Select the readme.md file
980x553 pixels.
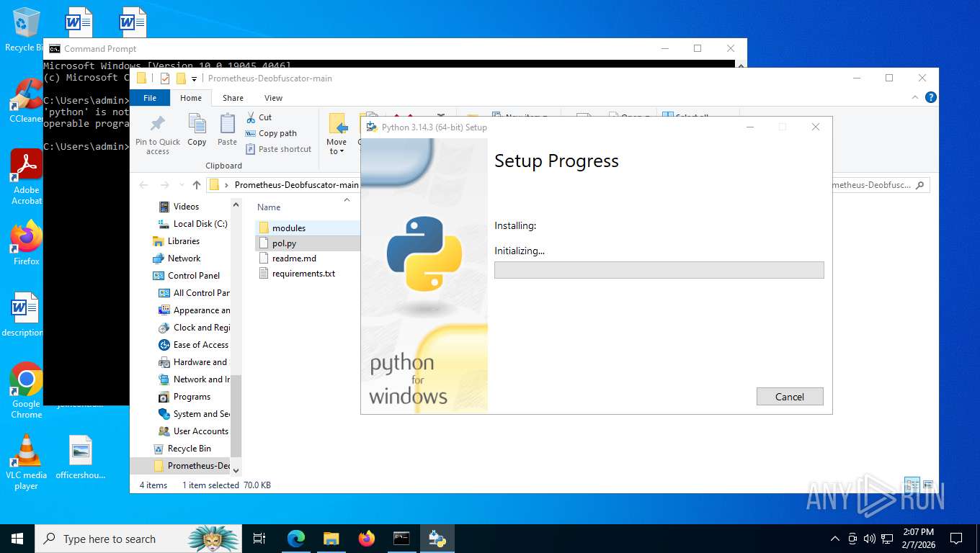pyautogui.click(x=294, y=258)
